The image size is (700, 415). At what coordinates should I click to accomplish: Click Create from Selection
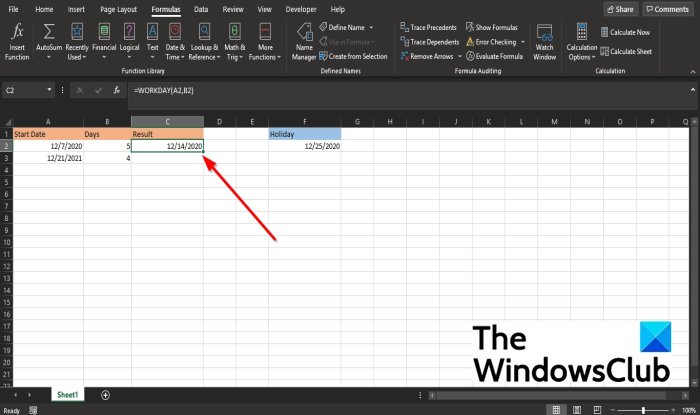[353, 56]
